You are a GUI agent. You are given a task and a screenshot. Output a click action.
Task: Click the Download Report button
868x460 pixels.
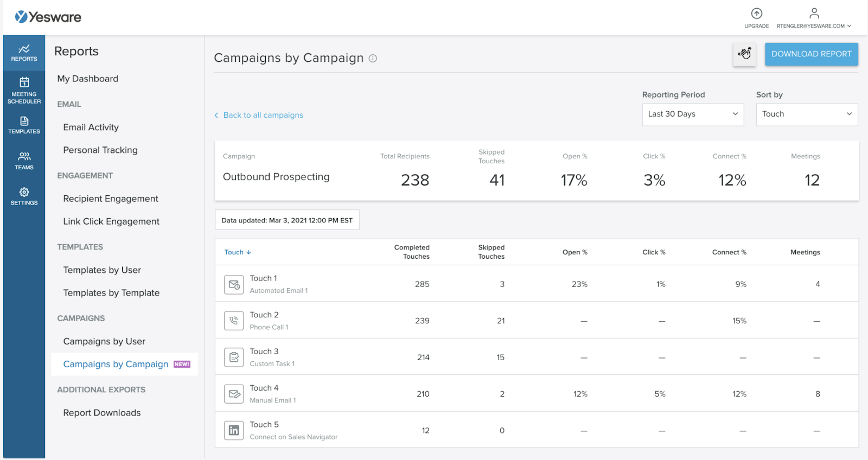[x=811, y=54]
